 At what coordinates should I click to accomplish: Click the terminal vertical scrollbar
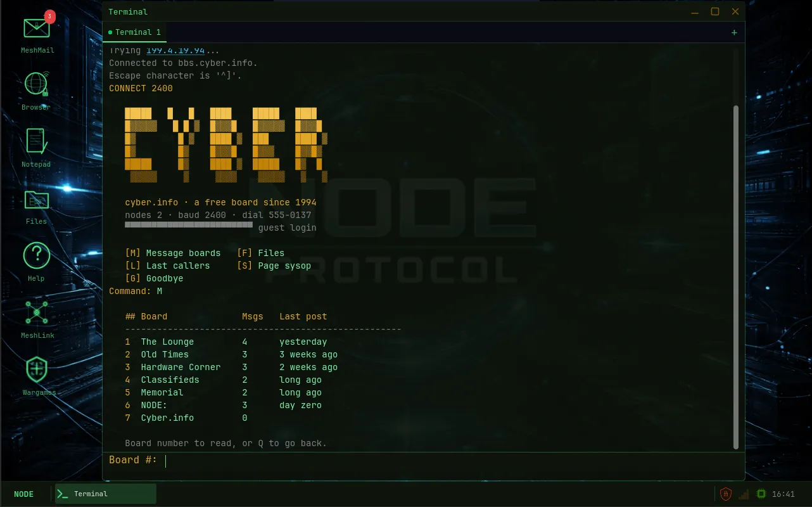click(736, 278)
